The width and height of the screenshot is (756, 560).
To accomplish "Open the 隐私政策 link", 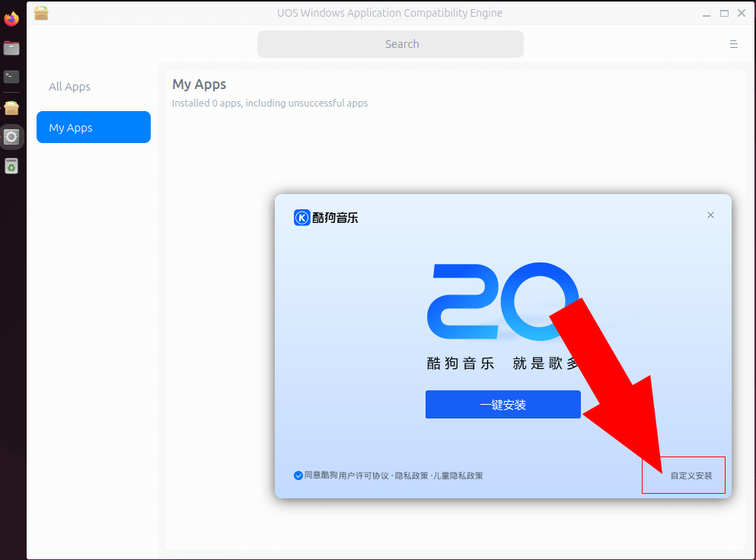I will pos(411,476).
